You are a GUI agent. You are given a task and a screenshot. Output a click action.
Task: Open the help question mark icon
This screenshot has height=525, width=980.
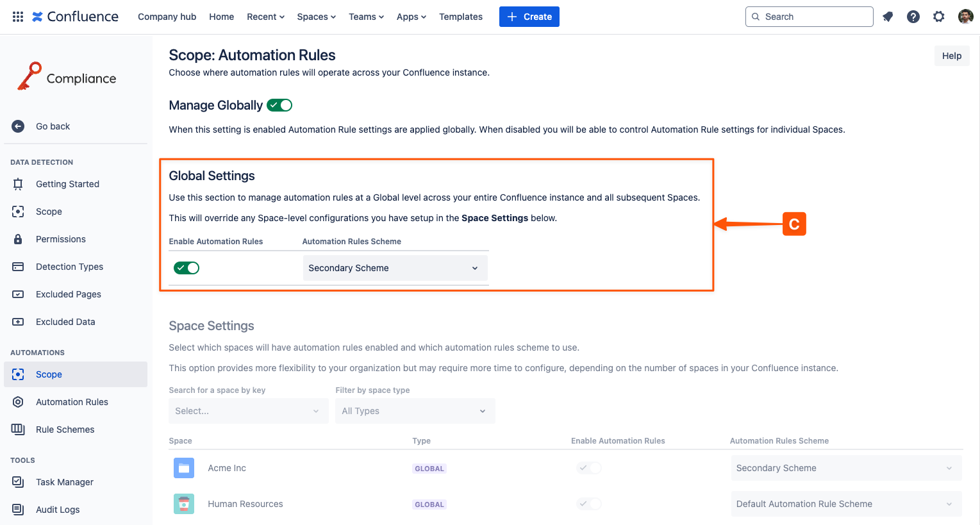tap(913, 17)
